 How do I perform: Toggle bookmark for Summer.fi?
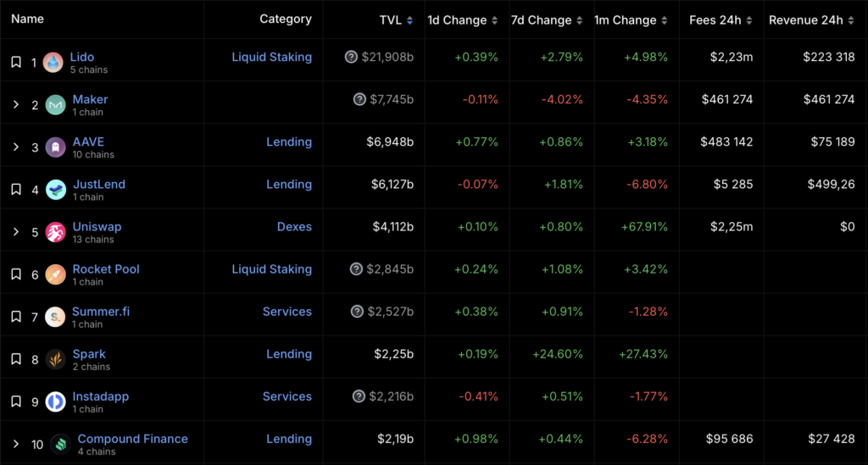point(15,317)
